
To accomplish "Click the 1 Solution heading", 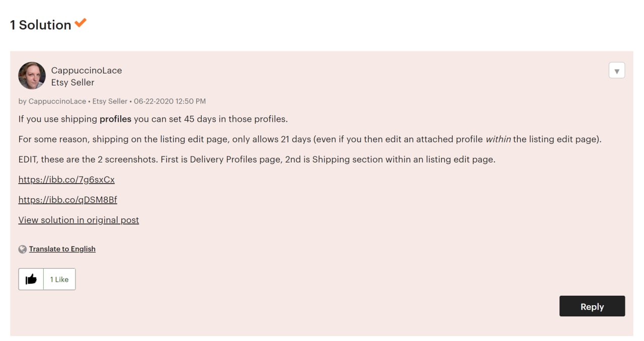I will pyautogui.click(x=41, y=25).
